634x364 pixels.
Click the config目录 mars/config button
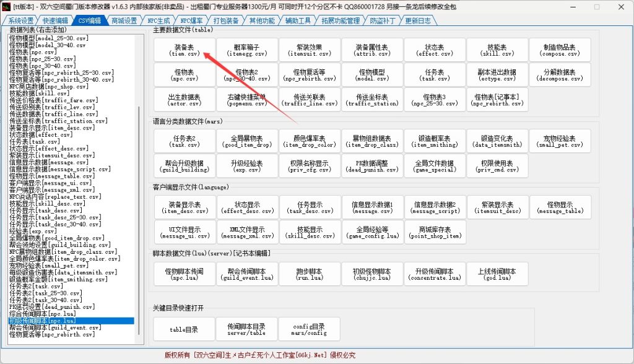[310, 329]
